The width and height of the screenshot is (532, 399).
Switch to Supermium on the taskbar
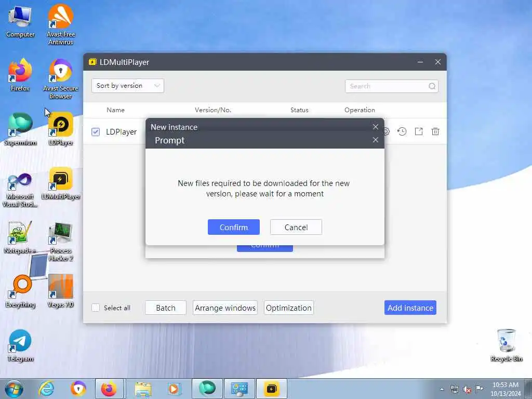coord(207,389)
